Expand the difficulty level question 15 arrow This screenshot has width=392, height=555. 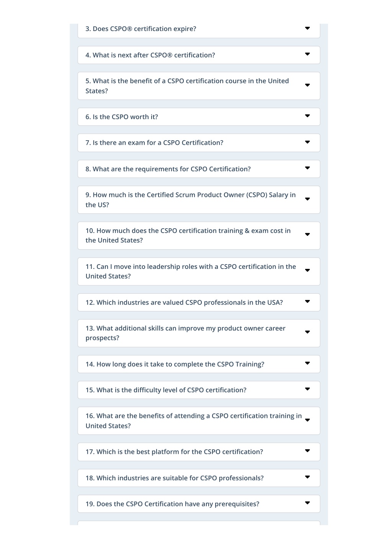pyautogui.click(x=307, y=389)
